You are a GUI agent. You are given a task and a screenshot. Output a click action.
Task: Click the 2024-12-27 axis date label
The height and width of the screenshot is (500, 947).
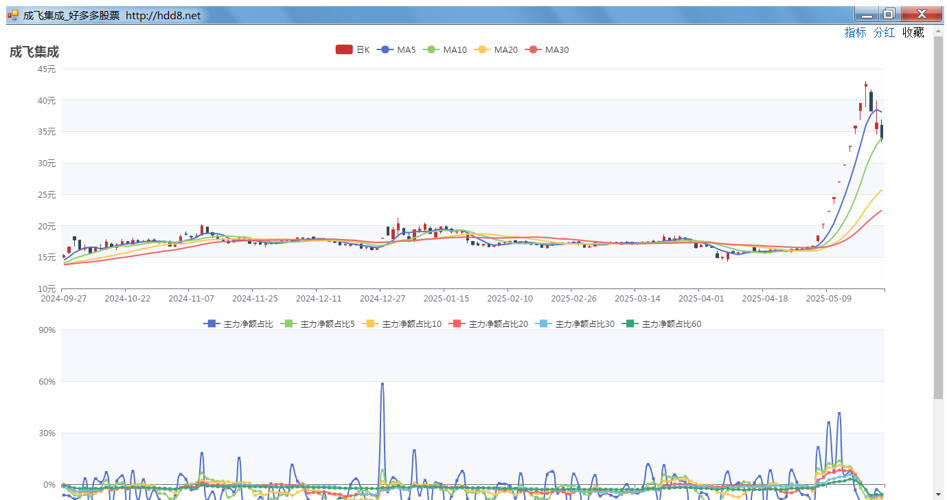(x=382, y=298)
